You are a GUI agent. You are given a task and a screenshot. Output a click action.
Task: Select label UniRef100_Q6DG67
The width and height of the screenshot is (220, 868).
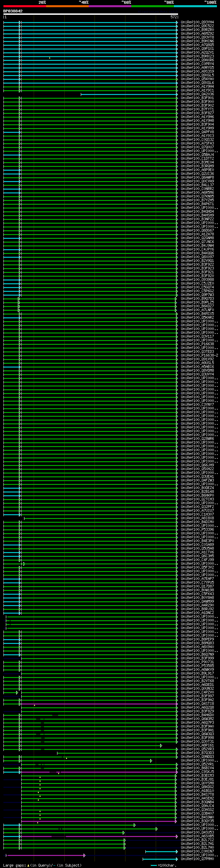pyautogui.click(x=197, y=231)
